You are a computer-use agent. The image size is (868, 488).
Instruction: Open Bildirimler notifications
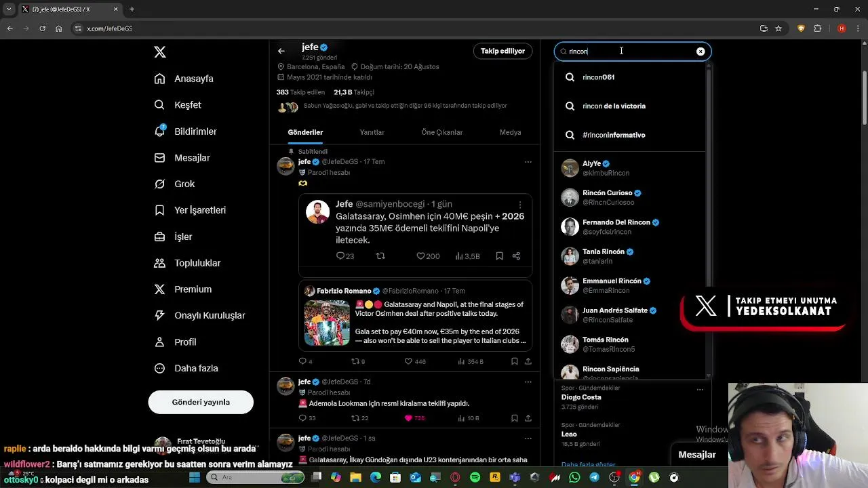click(185, 131)
